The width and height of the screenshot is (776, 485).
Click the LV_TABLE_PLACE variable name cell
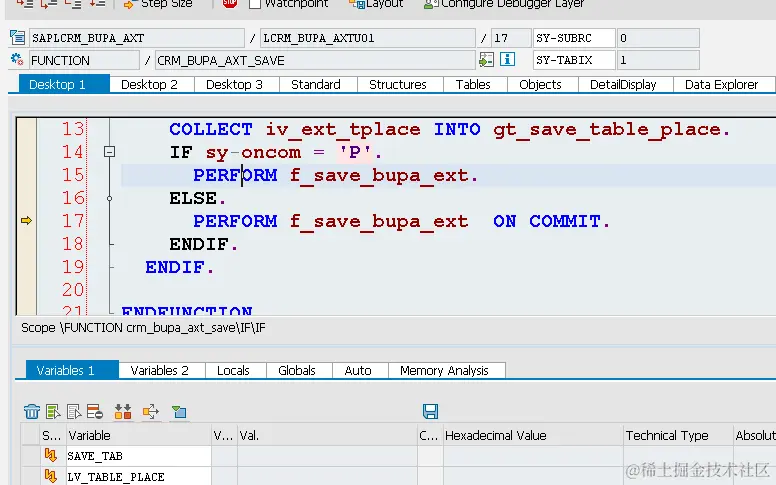[139, 477]
